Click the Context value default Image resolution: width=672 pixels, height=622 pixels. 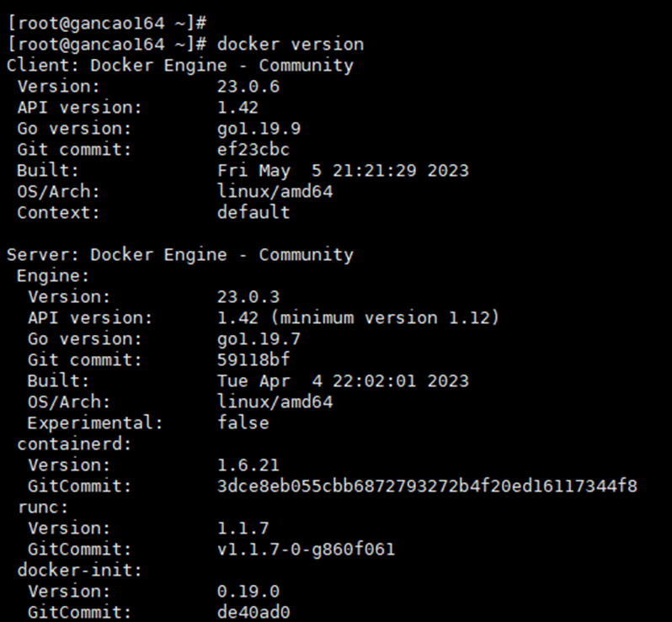[253, 212]
